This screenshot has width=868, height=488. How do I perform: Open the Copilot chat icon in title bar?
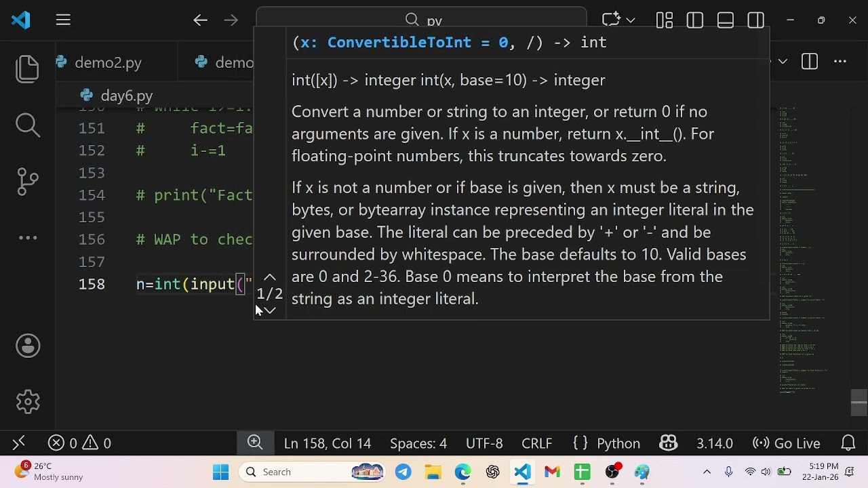click(x=611, y=20)
